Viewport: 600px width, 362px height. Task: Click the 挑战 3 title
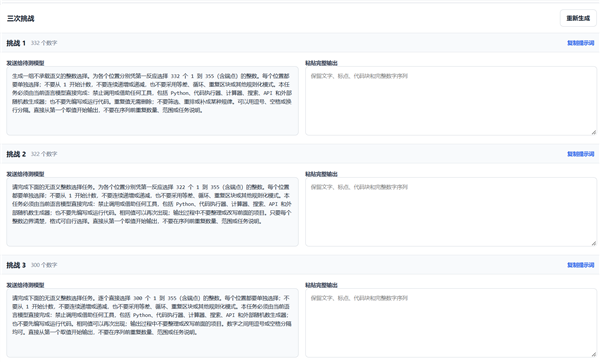[x=16, y=265]
